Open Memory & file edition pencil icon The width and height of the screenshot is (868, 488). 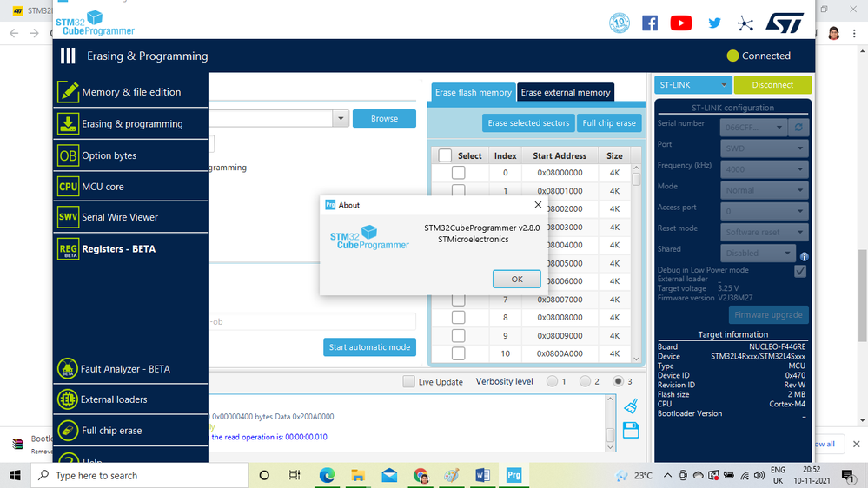tap(68, 92)
